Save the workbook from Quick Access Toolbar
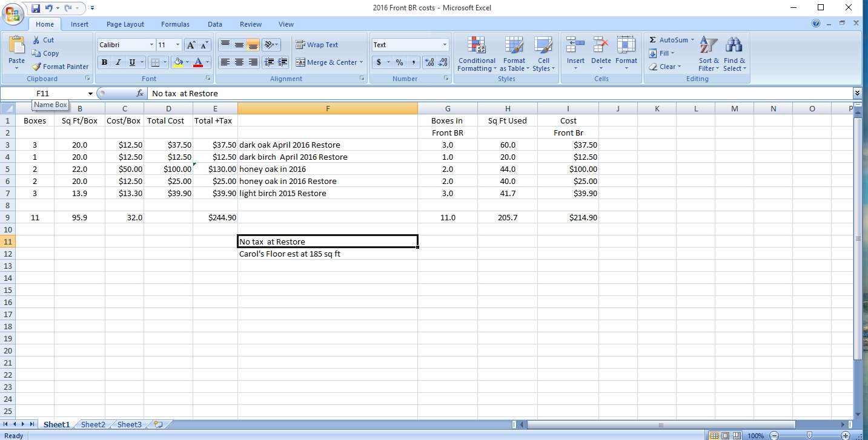The width and height of the screenshot is (868, 440). click(x=36, y=8)
